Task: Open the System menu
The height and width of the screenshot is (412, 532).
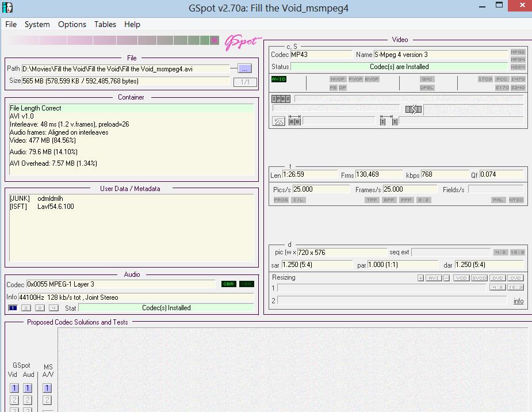Action: pos(37,24)
